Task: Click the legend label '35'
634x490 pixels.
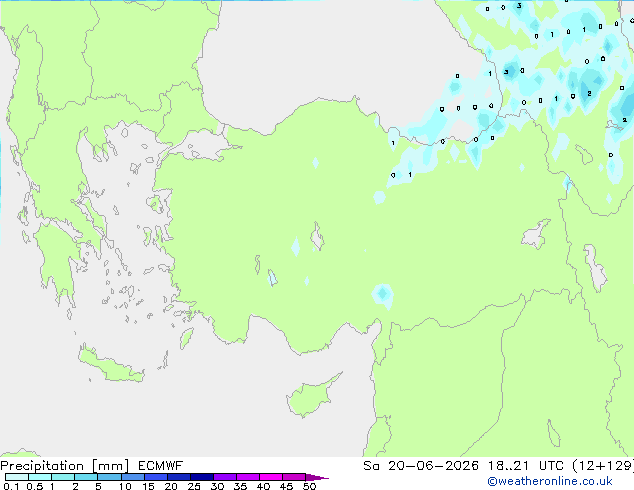Action: click(x=240, y=486)
